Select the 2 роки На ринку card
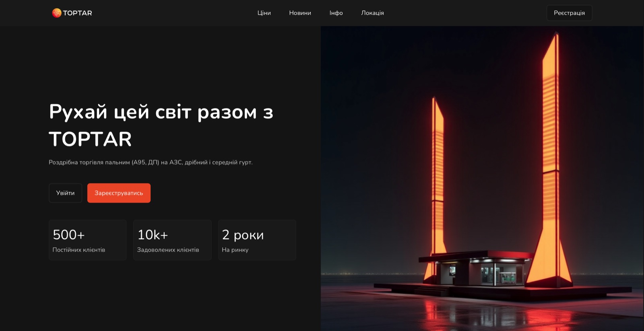The height and width of the screenshot is (331, 644). (x=257, y=240)
